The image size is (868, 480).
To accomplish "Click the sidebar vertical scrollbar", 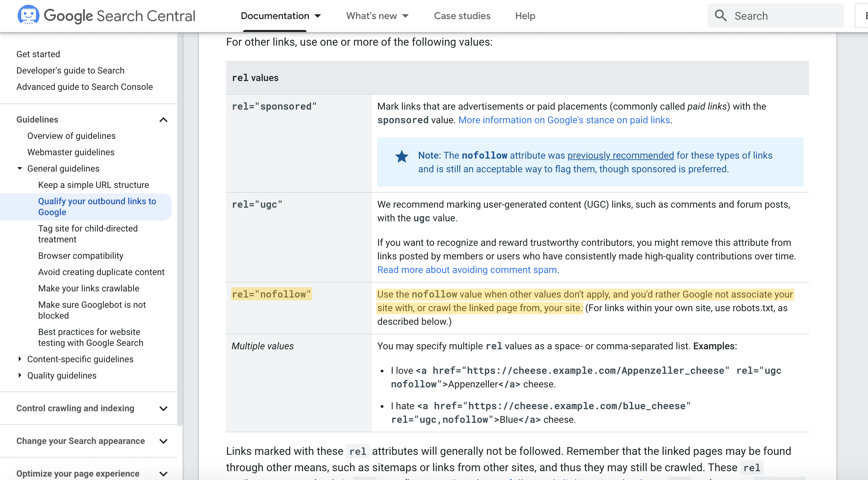I will click(x=179, y=228).
